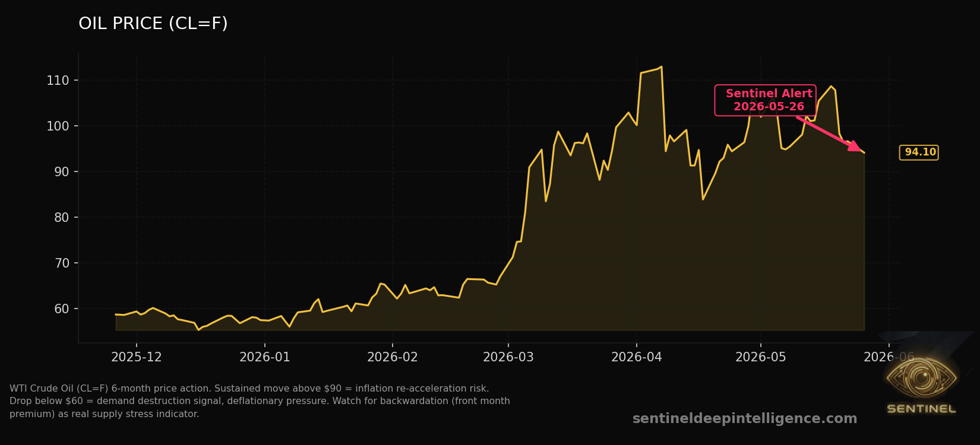Click the Sentinel Alert 2026-05-26 annotation box
The height and width of the screenshot is (445, 980).
(x=765, y=100)
